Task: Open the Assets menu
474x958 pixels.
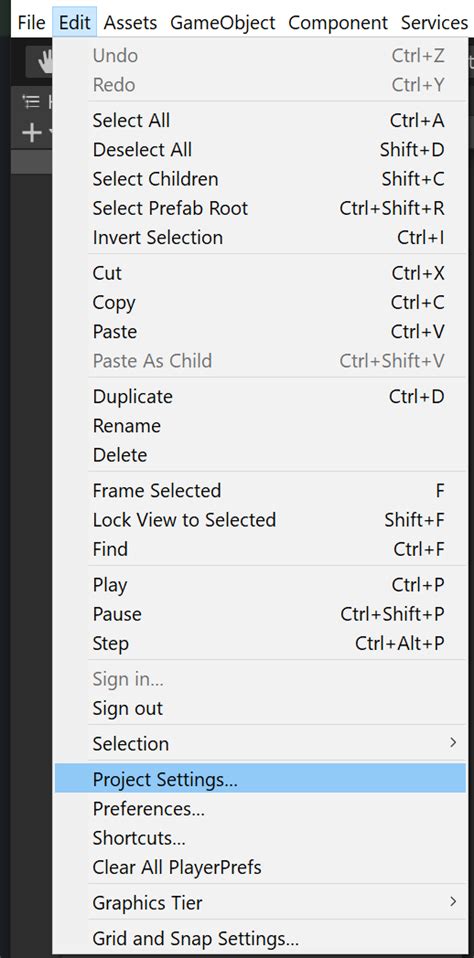Action: [x=130, y=23]
